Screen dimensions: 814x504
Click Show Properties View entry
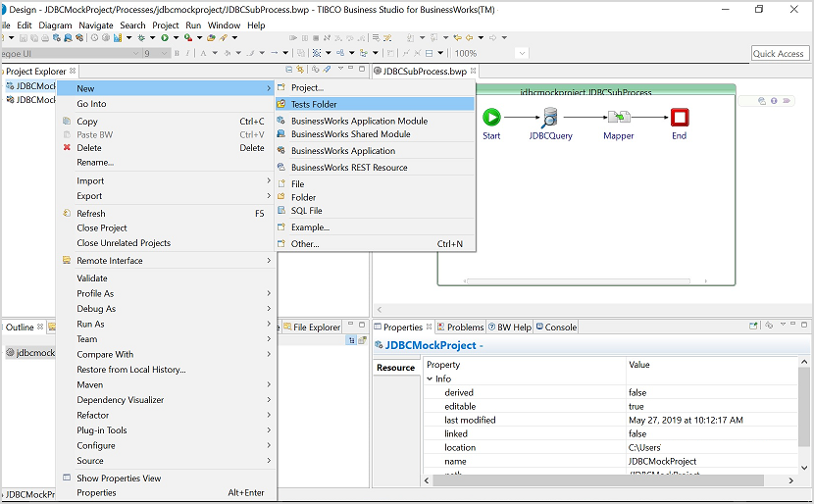pyautogui.click(x=119, y=479)
